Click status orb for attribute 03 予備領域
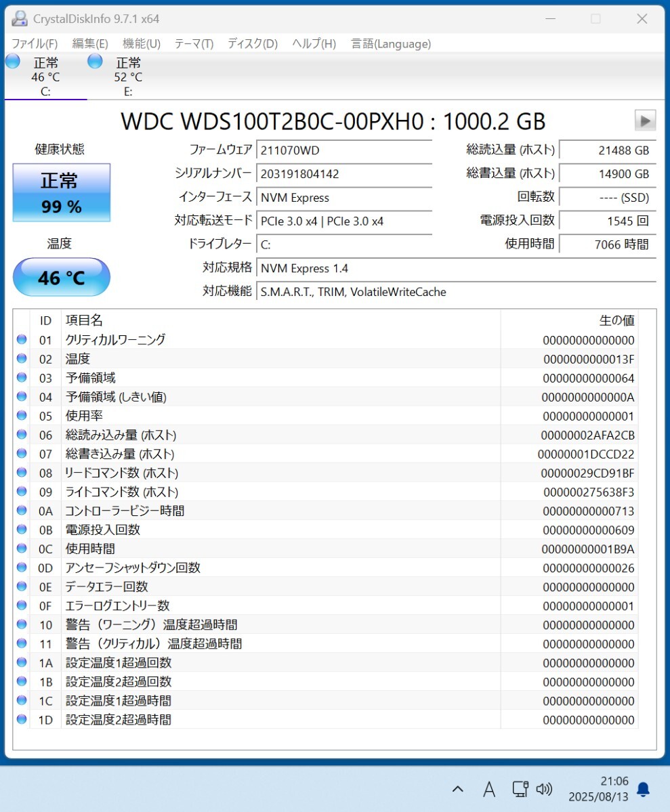This screenshot has height=812, width=670. pos(22,377)
